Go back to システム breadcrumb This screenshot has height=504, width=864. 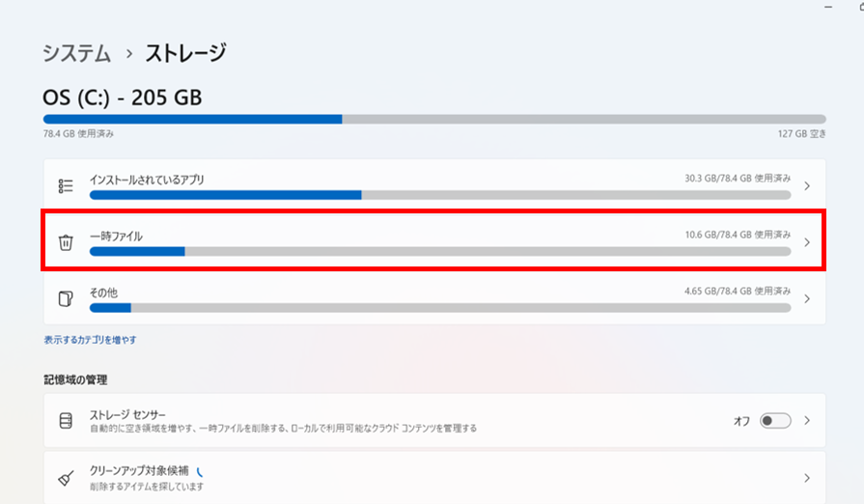tap(77, 53)
